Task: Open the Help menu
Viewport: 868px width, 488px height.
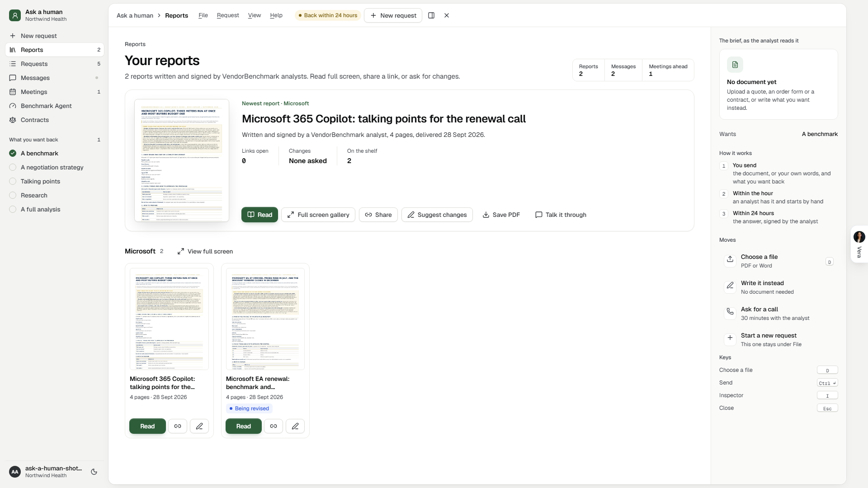Action: click(276, 15)
